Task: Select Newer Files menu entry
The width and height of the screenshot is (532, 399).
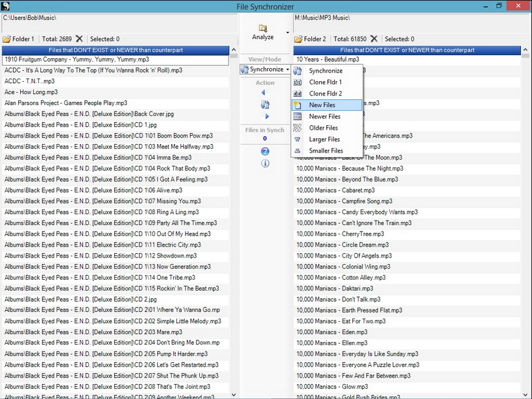Action: [x=327, y=116]
